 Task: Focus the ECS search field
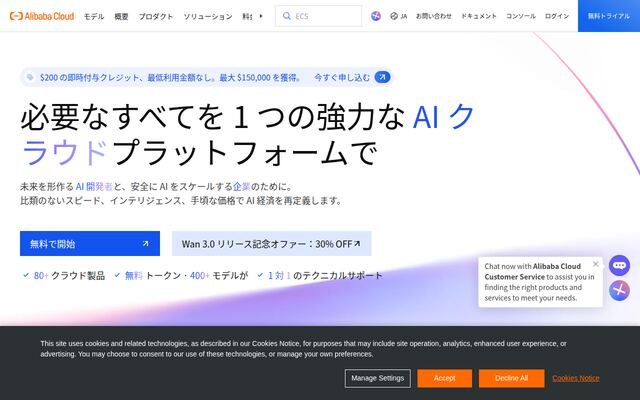click(x=318, y=16)
